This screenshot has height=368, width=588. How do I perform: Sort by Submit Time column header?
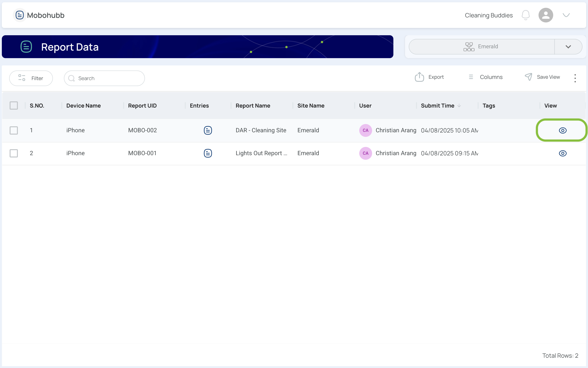(x=438, y=106)
